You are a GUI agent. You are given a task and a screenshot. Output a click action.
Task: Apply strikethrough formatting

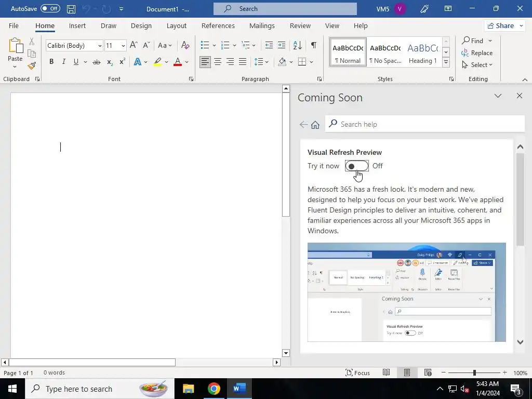pyautogui.click(x=97, y=62)
